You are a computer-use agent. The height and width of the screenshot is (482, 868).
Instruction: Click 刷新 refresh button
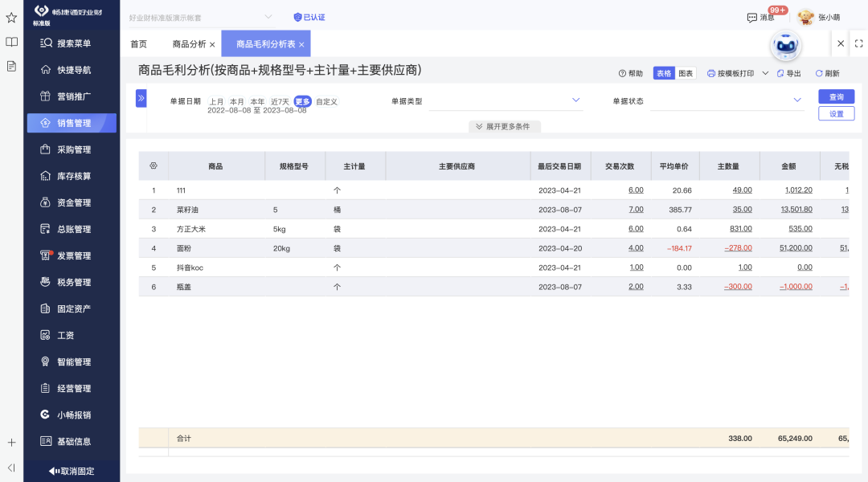828,73
